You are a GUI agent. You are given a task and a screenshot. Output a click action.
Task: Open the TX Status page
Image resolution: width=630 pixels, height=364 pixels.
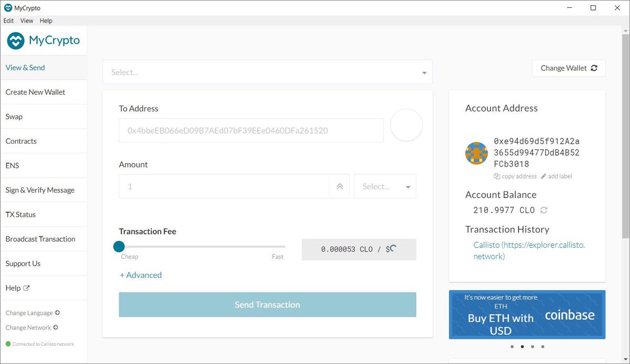point(44,215)
